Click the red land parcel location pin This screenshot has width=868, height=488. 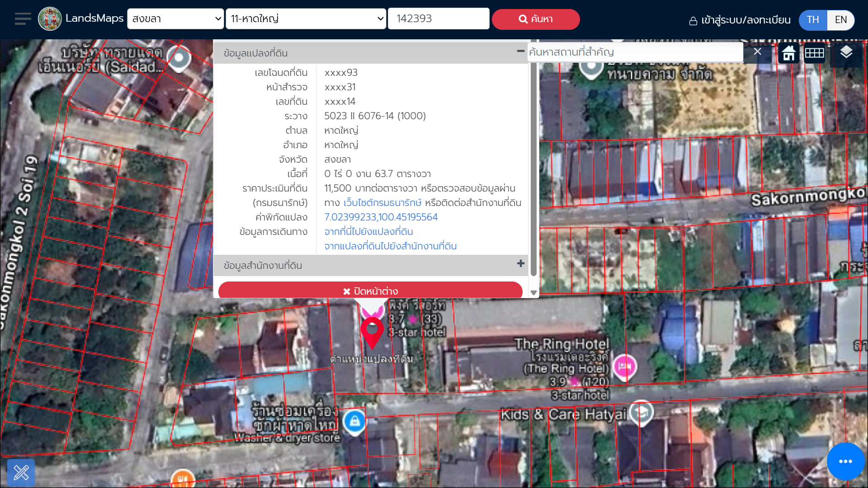tap(372, 331)
